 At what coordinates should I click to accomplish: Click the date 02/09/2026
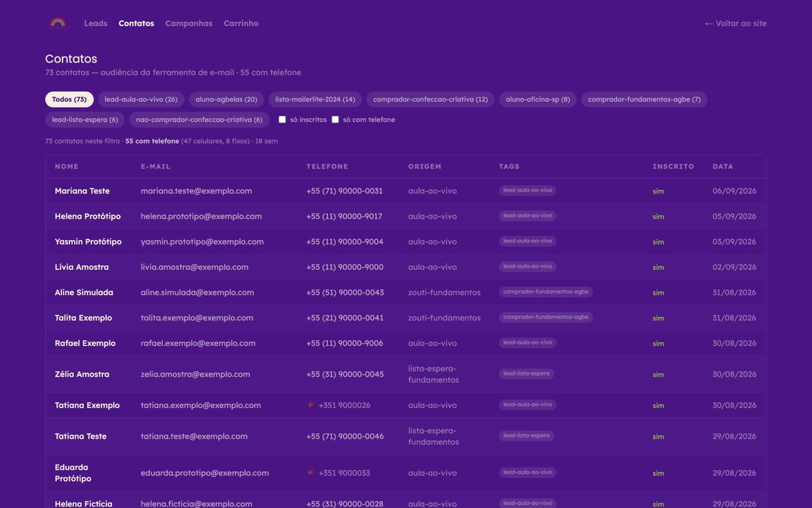[x=734, y=267]
